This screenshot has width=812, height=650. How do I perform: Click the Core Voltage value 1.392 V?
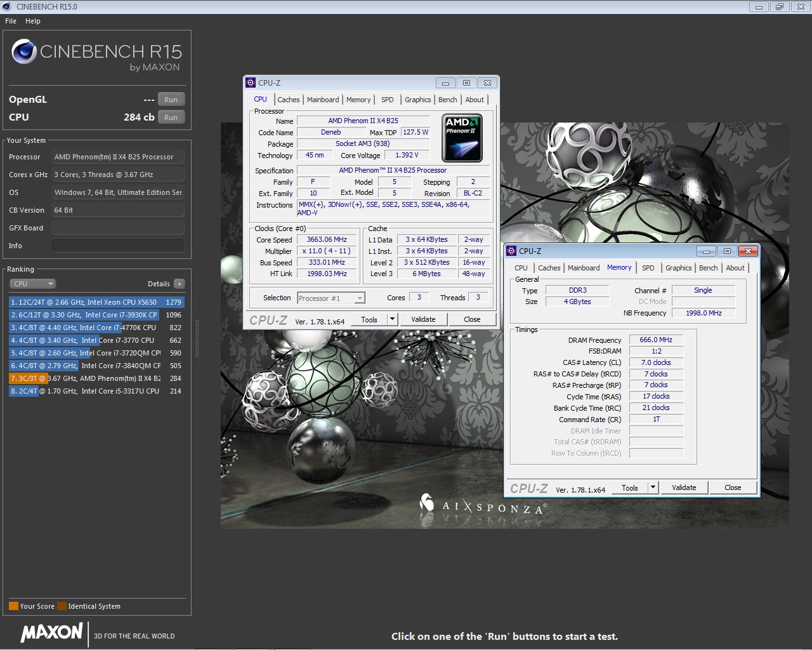click(x=407, y=155)
